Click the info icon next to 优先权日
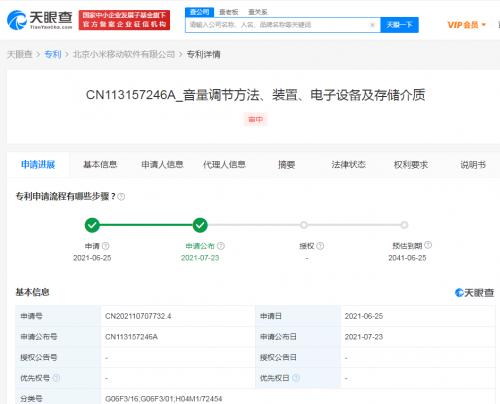 pyautogui.click(x=296, y=378)
